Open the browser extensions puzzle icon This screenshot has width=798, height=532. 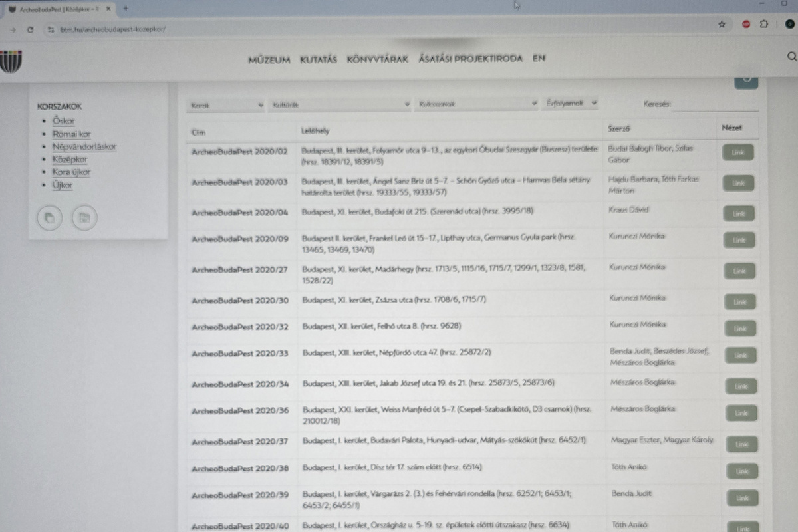coord(763,25)
